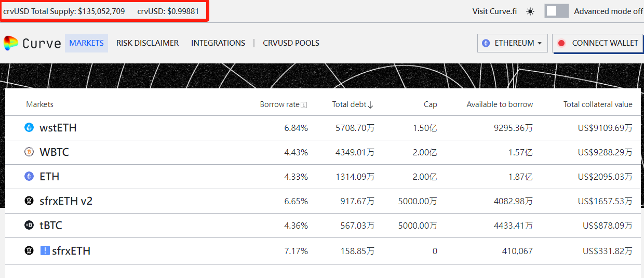Click the ETH token icon
Viewport: 644px width, 278px height.
pos(29,176)
